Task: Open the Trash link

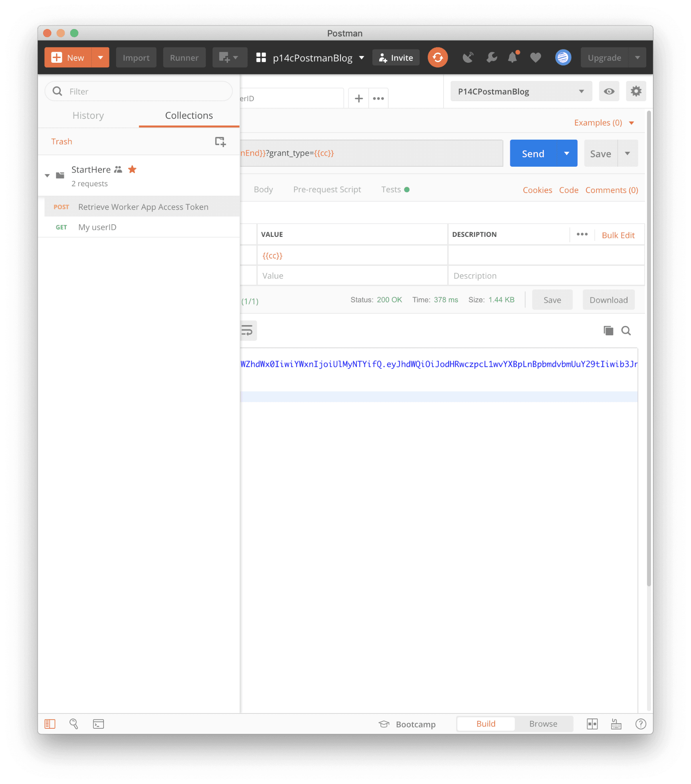Action: (62, 142)
